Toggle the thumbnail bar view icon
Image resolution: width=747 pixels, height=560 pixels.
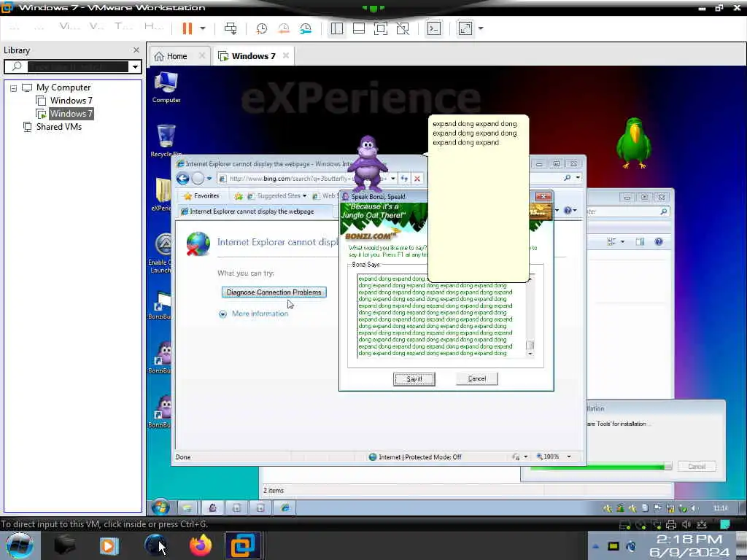pyautogui.click(x=359, y=28)
